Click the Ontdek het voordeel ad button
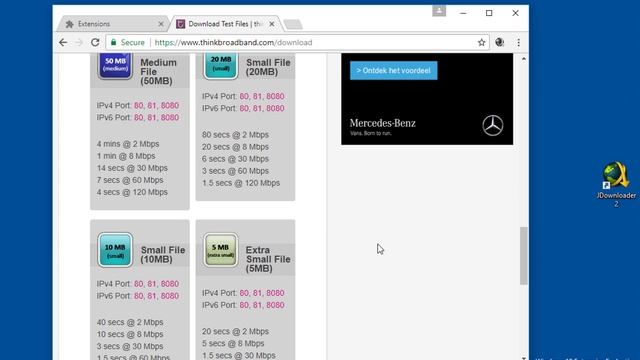This screenshot has width=640, height=360. click(393, 71)
